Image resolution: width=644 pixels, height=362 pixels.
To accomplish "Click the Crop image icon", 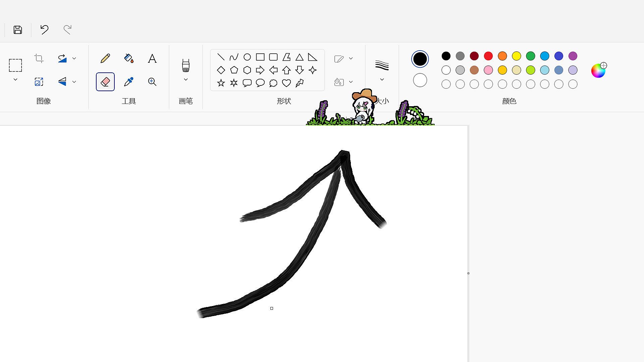I will (x=39, y=58).
